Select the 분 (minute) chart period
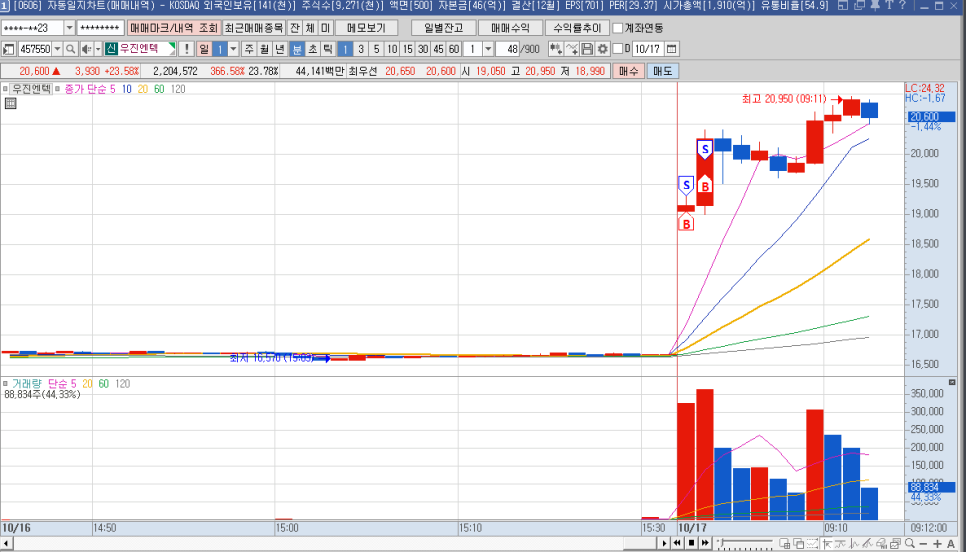 tap(297, 49)
